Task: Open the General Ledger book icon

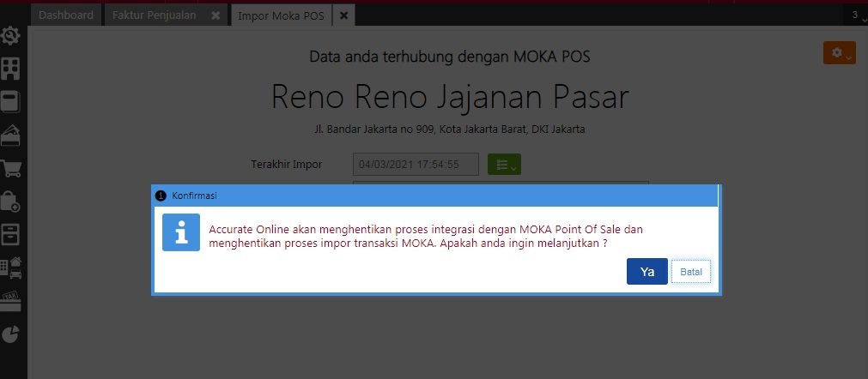Action: (x=11, y=102)
